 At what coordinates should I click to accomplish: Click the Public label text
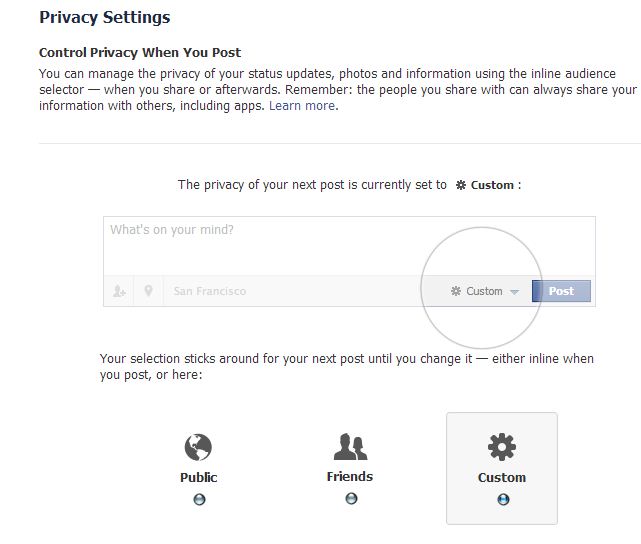198,477
